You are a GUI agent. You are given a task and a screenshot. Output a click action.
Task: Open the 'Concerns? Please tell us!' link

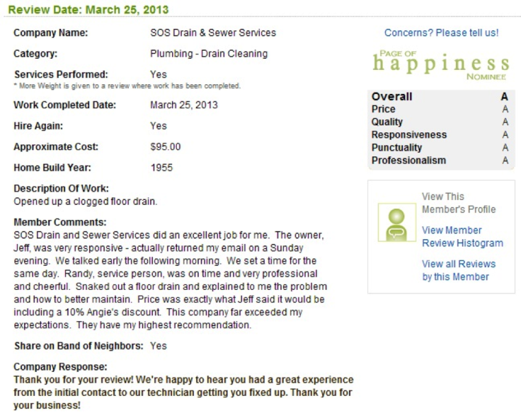click(x=441, y=33)
